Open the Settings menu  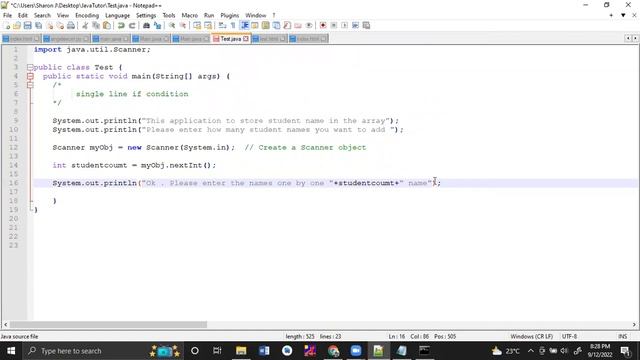146,16
